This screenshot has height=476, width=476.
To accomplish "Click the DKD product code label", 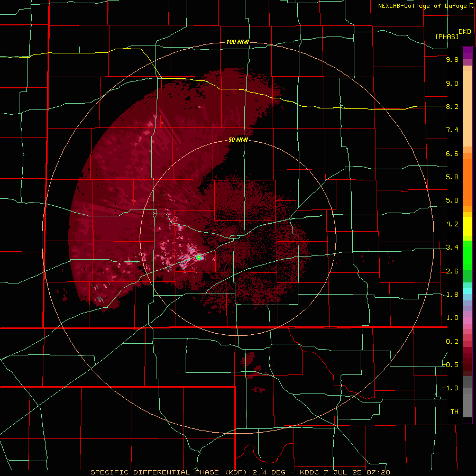I will [x=465, y=32].
